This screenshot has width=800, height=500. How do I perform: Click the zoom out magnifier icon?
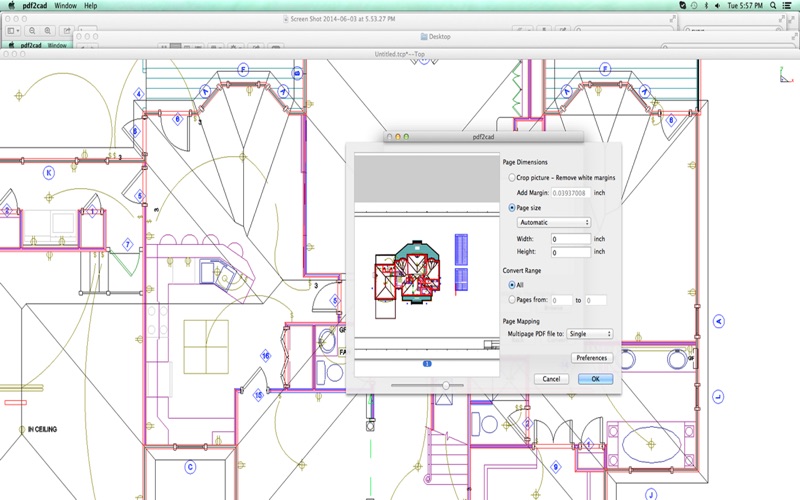pos(33,31)
